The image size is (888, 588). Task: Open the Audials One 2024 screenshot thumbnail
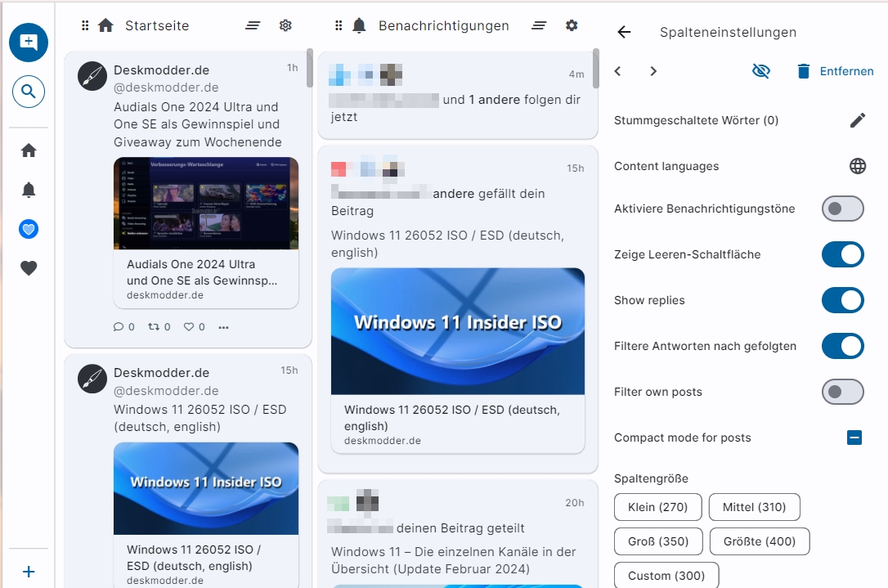tap(206, 204)
